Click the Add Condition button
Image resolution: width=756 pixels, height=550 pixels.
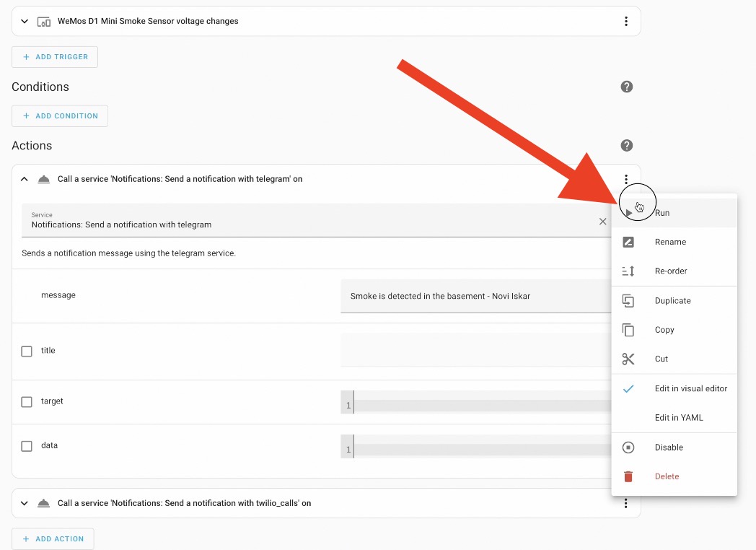point(60,116)
